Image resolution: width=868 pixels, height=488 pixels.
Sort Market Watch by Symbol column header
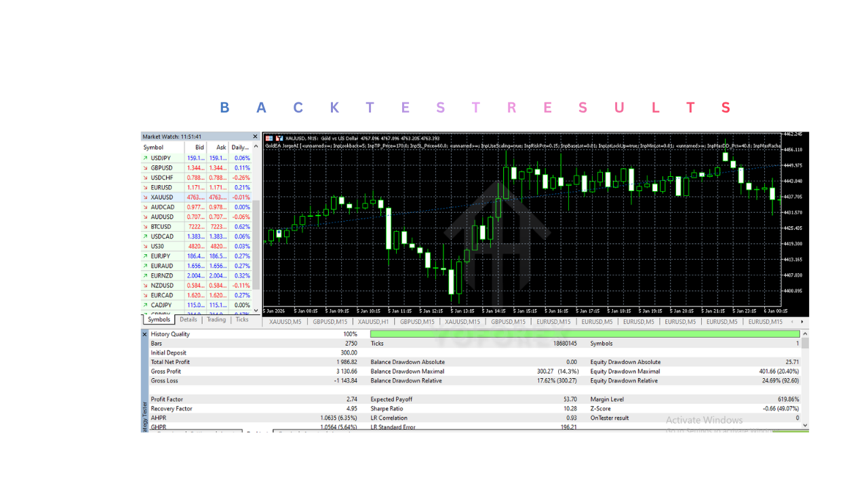click(153, 147)
